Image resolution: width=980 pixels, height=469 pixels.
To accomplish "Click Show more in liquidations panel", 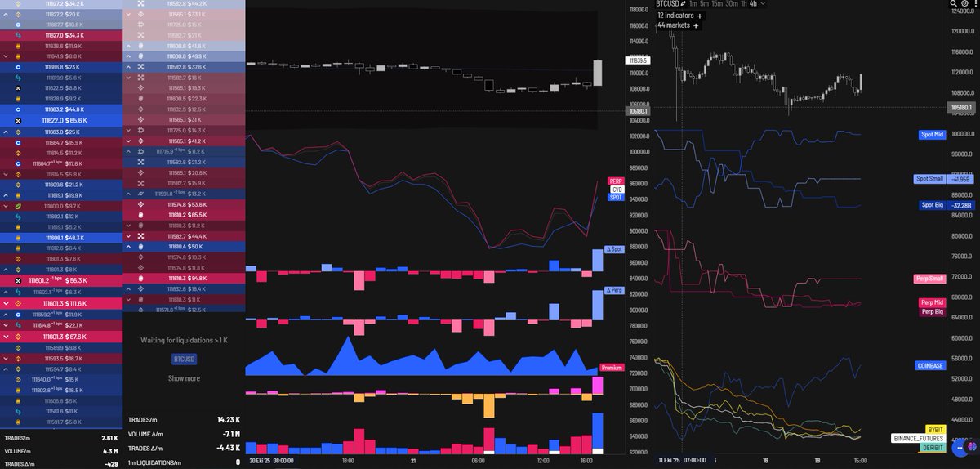I will [184, 378].
